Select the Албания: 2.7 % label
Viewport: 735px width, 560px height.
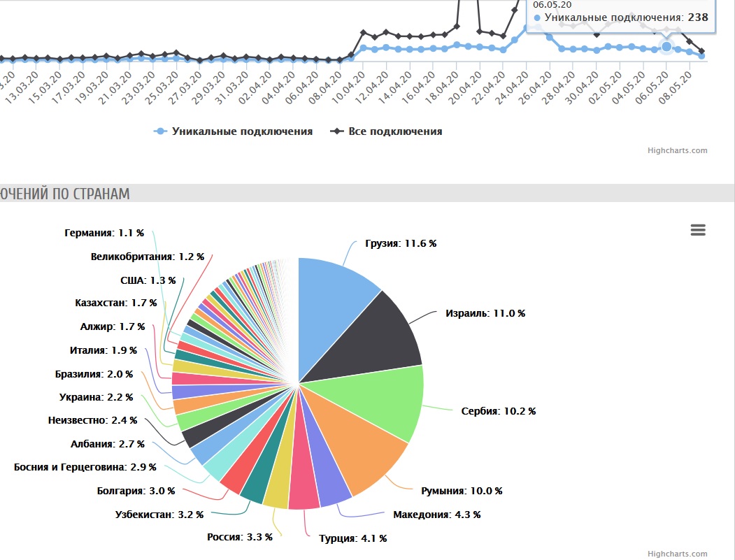click(x=107, y=444)
